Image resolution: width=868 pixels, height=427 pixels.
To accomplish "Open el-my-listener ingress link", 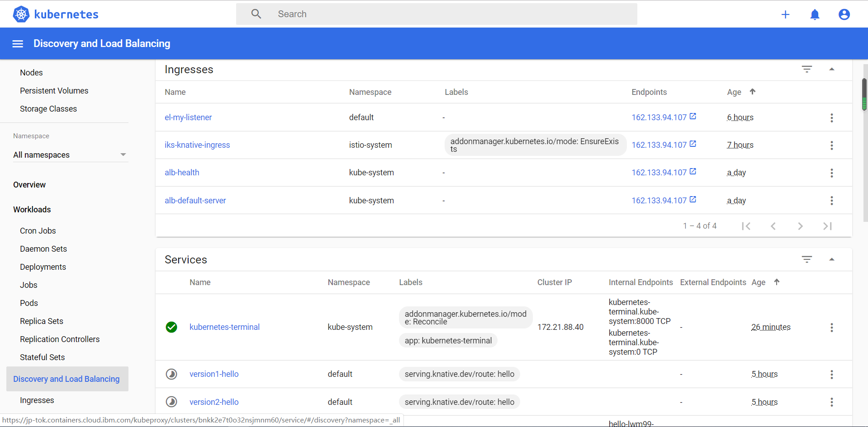I will [x=188, y=117].
